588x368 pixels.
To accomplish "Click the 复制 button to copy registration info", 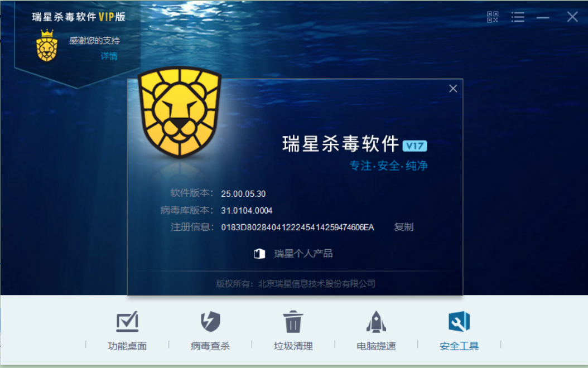I will 403,227.
